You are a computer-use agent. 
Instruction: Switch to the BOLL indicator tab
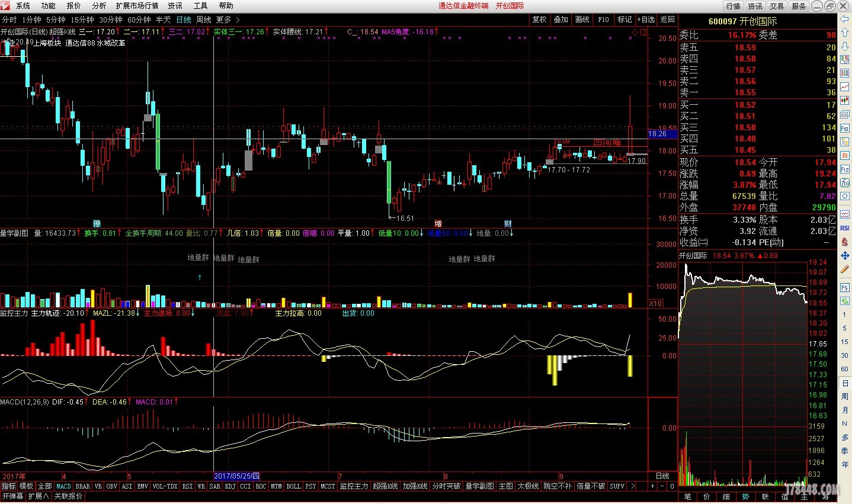point(293,486)
